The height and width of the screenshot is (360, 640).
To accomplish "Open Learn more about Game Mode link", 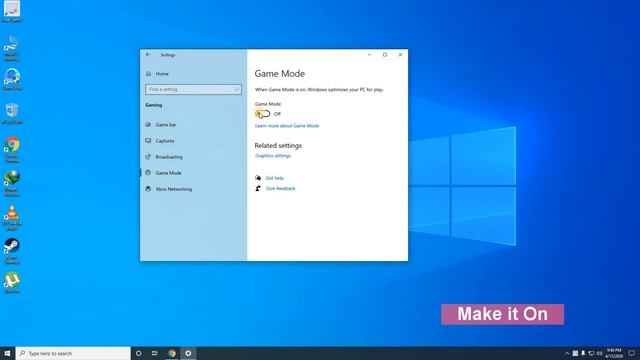I will (287, 126).
